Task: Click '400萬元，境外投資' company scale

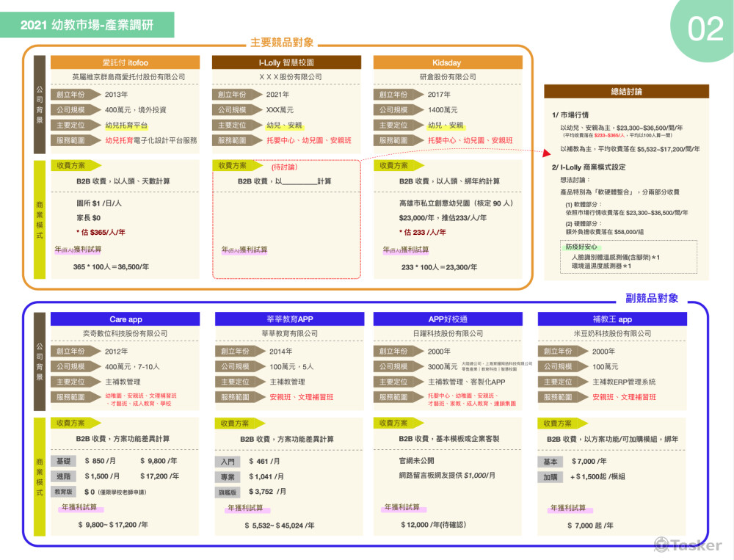Action: [136, 110]
